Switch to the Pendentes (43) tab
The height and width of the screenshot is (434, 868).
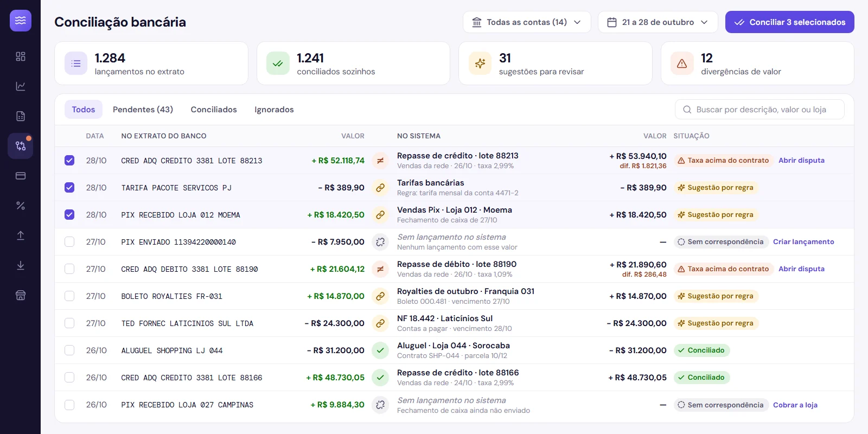point(143,110)
